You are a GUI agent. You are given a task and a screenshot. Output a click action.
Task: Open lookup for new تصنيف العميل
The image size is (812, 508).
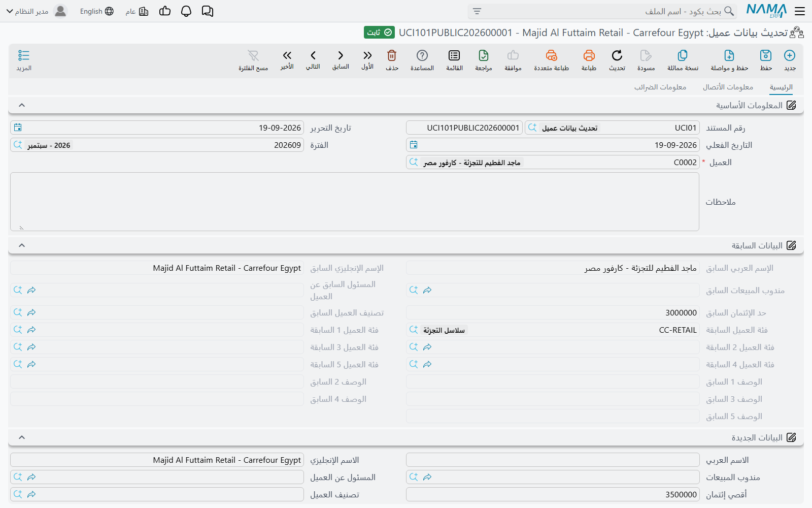coord(18,494)
